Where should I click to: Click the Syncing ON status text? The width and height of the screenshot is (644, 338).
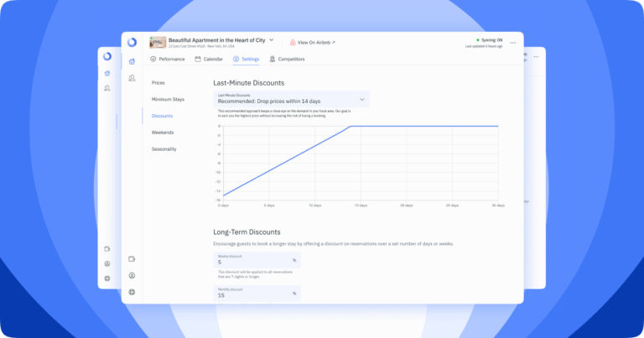[491, 40]
